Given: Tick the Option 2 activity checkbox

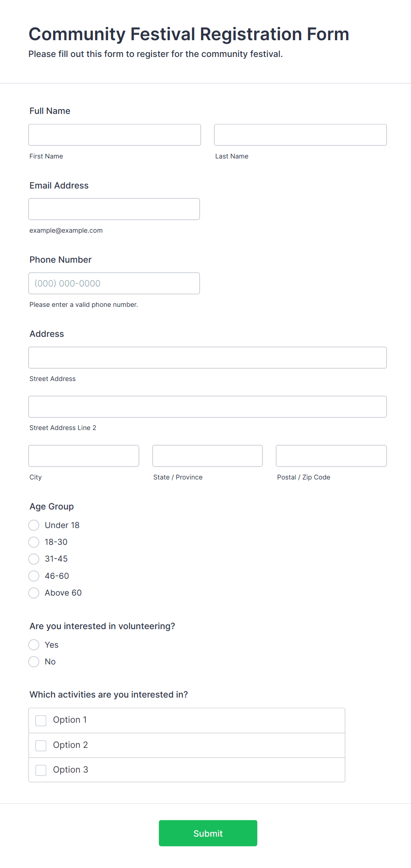Looking at the screenshot, I should [x=41, y=745].
